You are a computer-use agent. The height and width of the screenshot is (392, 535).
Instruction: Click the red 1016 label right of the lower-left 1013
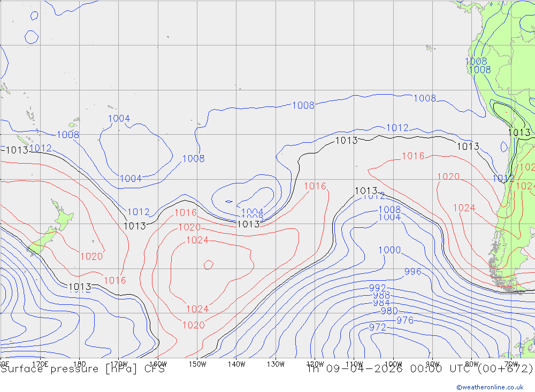pos(114,281)
